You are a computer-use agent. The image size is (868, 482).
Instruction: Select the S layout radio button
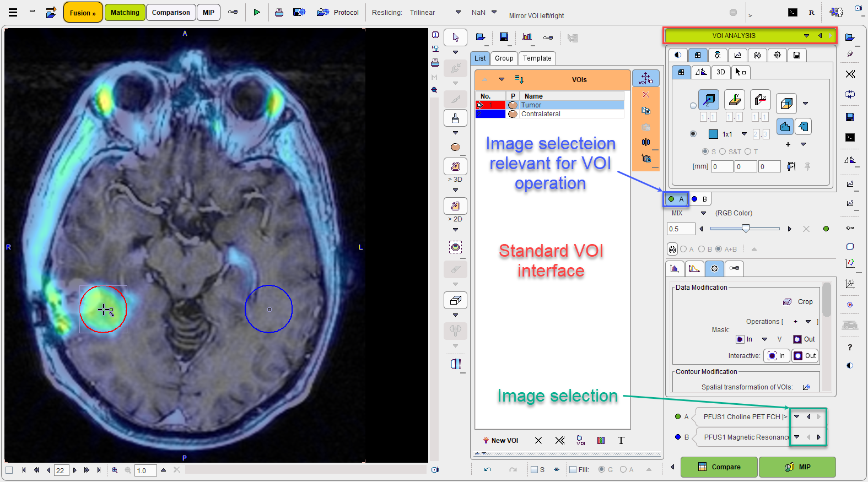coord(705,151)
